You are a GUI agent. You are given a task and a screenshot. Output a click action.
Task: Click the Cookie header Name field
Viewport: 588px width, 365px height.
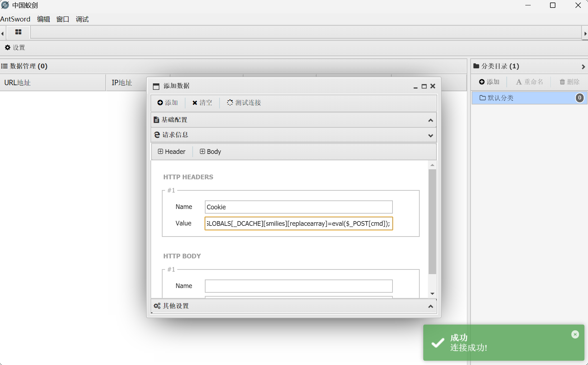(x=299, y=207)
